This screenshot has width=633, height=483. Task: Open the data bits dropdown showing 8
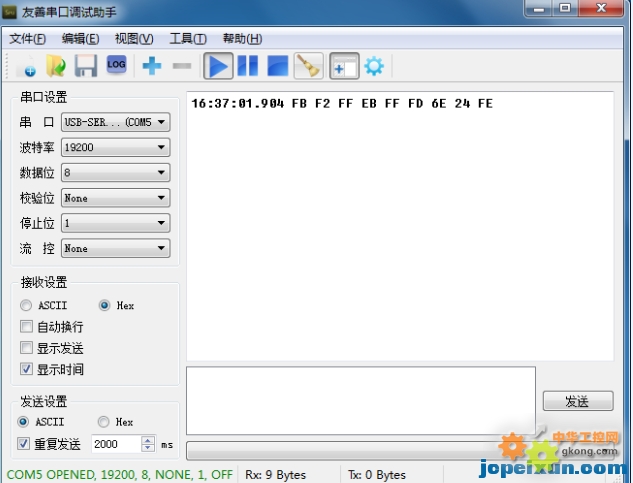pos(115,173)
